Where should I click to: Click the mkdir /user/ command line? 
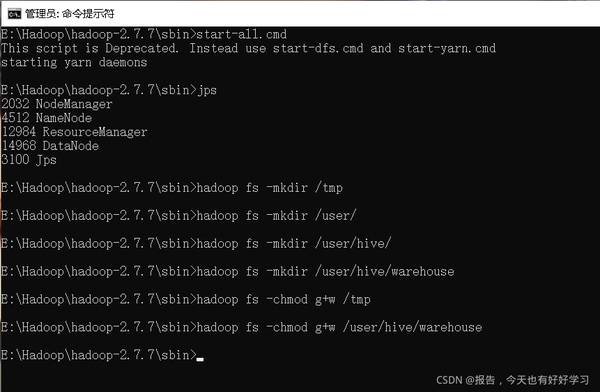click(178, 216)
